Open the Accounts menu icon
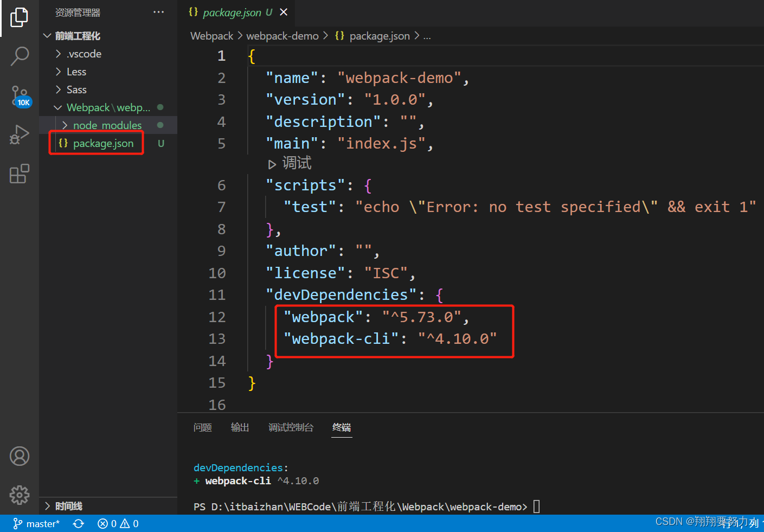This screenshot has width=764, height=532. (x=20, y=456)
